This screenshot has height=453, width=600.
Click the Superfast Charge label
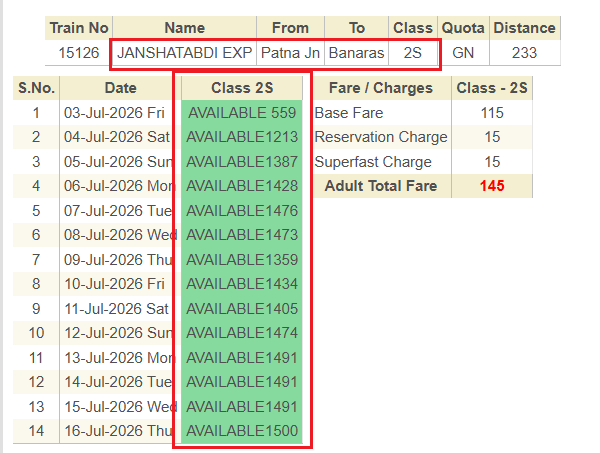pos(373,161)
